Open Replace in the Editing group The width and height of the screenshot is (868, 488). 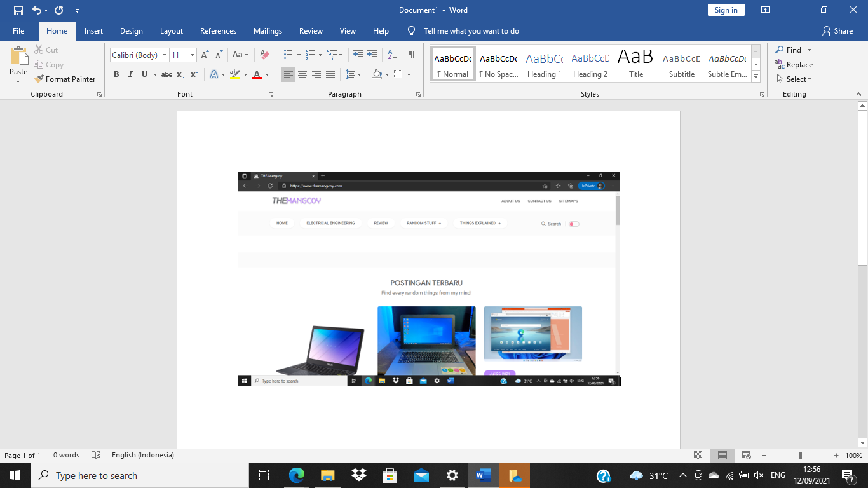796,64
